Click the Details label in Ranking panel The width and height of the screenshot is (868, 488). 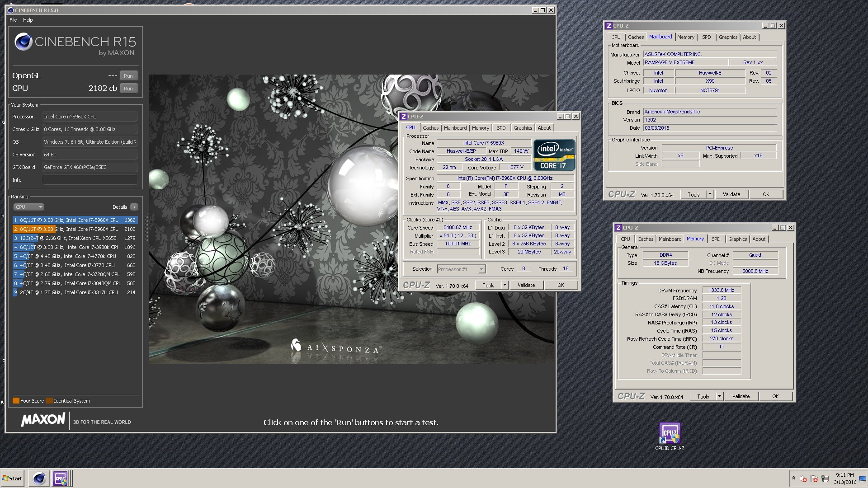[120, 207]
